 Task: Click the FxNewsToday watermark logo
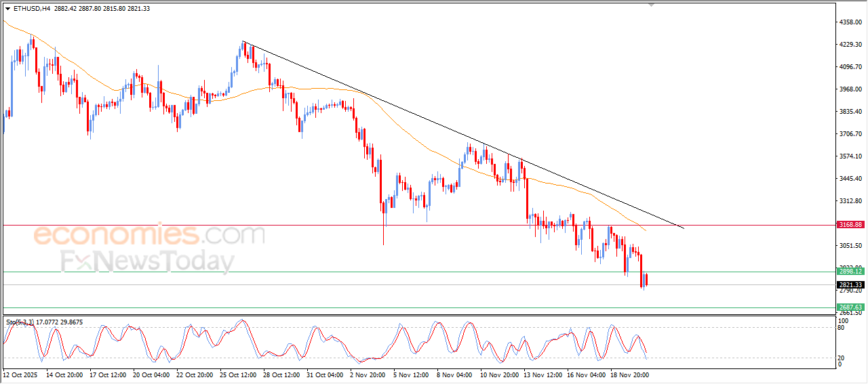coord(147,261)
